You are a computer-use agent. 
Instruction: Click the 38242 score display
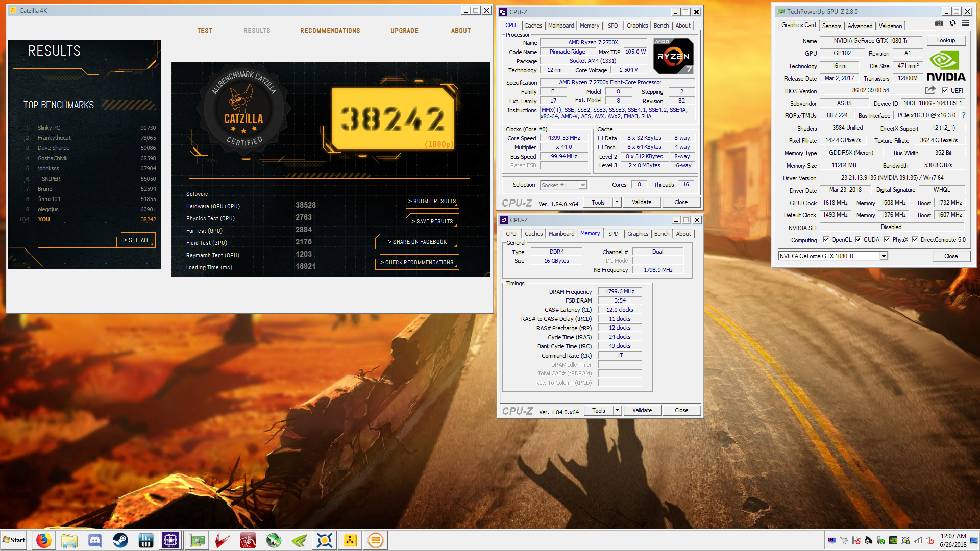pyautogui.click(x=393, y=119)
